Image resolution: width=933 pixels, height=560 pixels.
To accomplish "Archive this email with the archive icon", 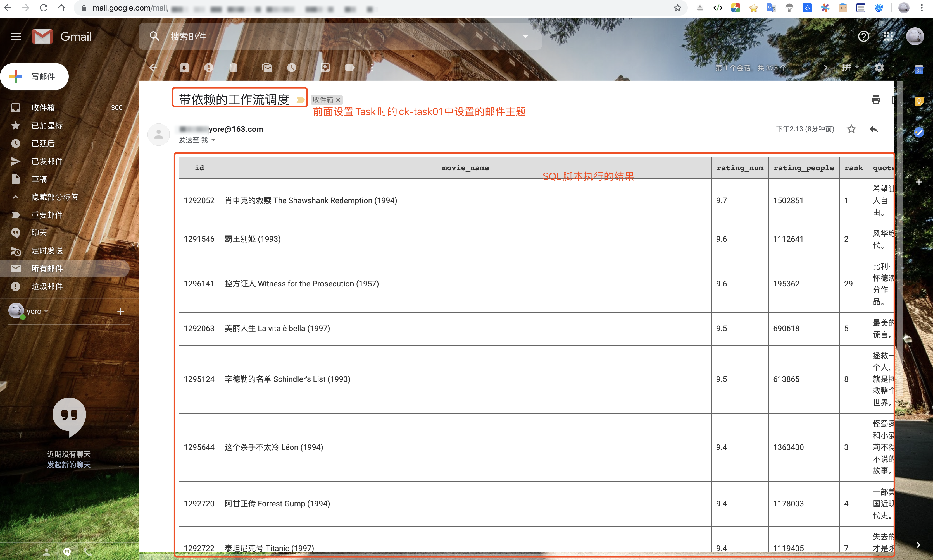I will (184, 68).
